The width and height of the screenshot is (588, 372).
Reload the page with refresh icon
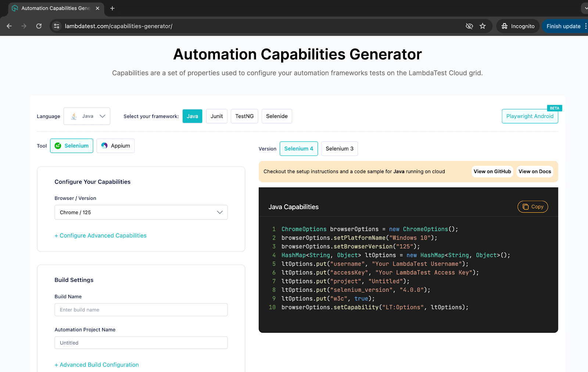tap(39, 26)
